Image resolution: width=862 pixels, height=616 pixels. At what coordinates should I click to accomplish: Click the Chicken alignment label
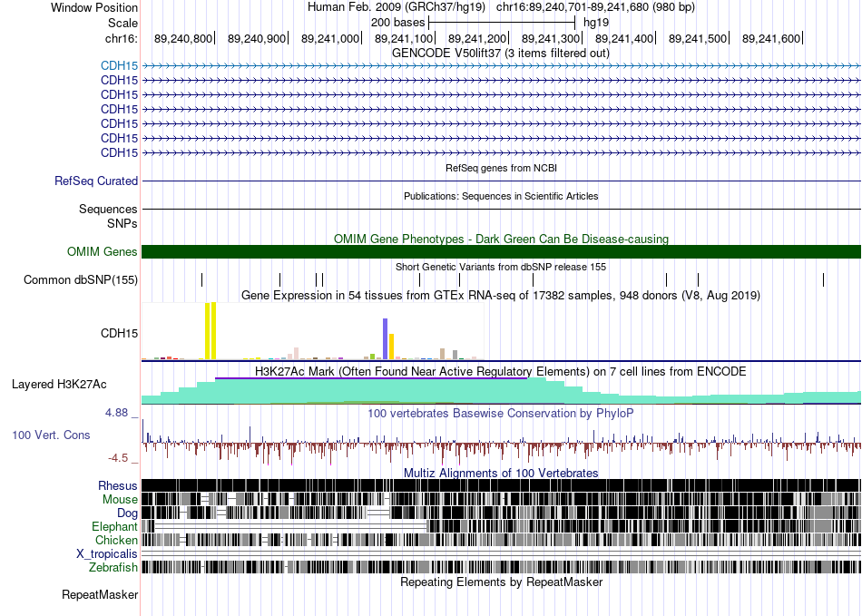click(116, 540)
